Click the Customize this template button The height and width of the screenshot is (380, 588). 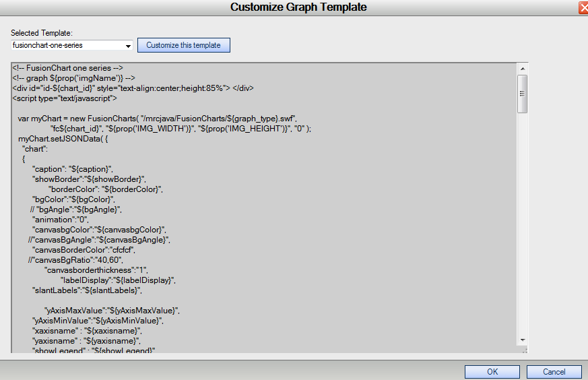coord(184,45)
